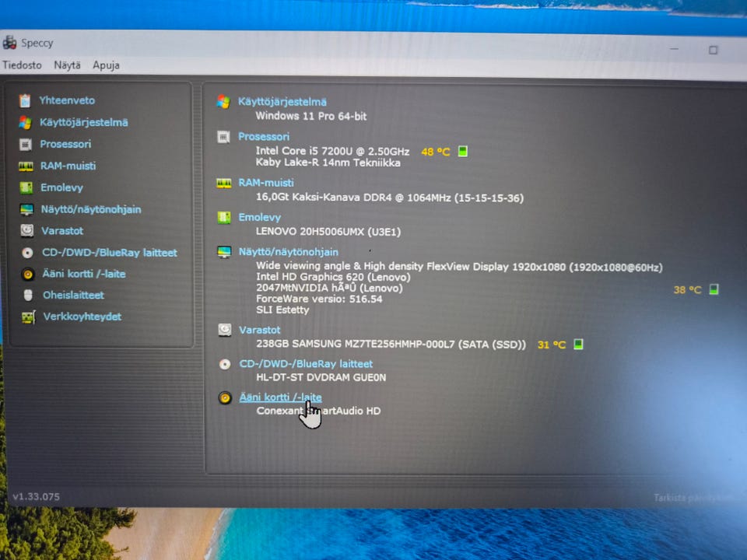
Task: Click the SSD temperature indicator next to 31 °C
Action: coord(578,345)
